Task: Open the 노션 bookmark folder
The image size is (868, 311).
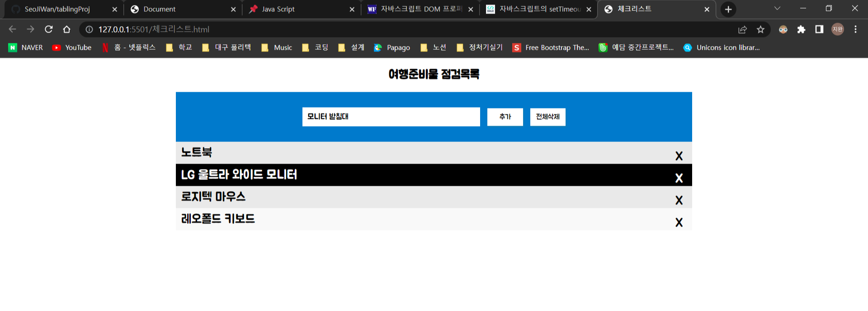Action: 433,47
